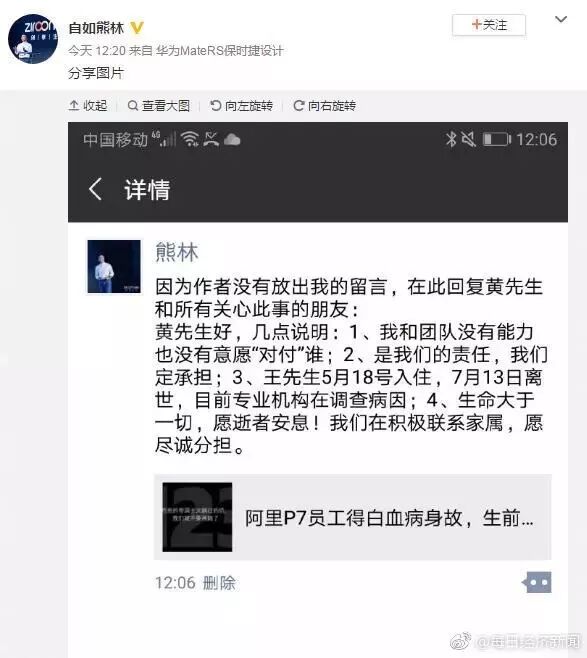Tap the Wi-Fi signal icon
Viewport: 587px width, 658px height.
[x=190, y=139]
